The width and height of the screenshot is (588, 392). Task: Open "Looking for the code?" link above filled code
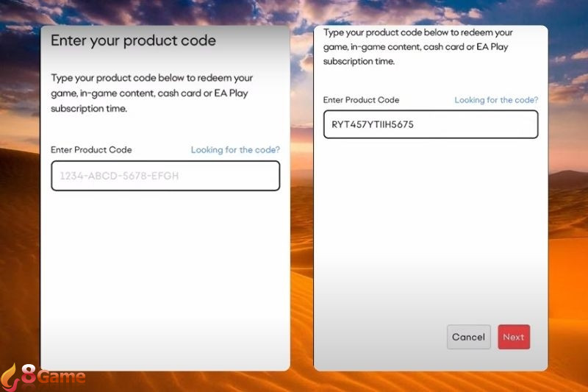[496, 100]
